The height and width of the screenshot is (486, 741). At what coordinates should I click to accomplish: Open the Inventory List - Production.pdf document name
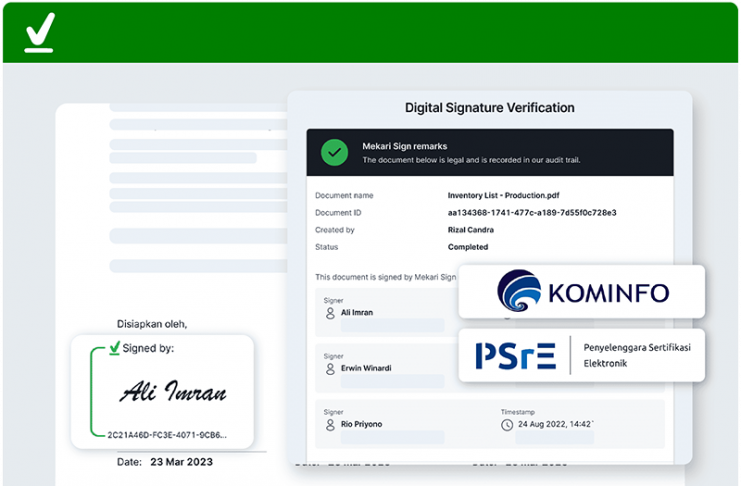click(503, 196)
